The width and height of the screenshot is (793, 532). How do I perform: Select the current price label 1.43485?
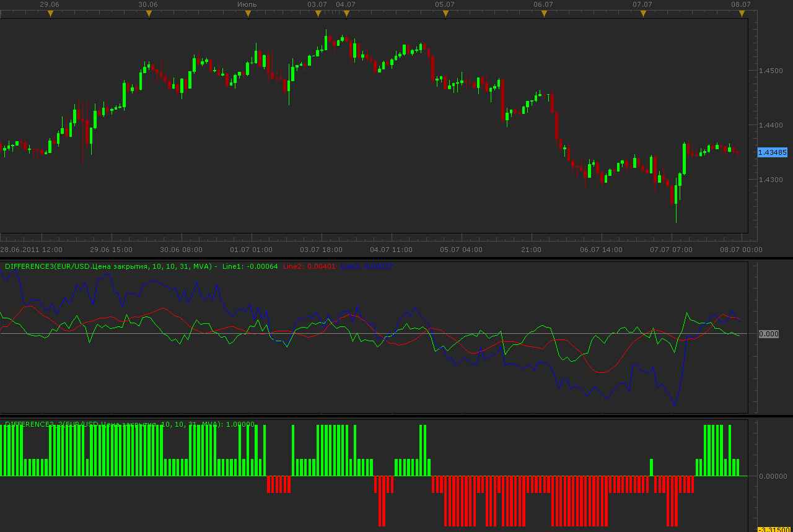click(x=773, y=152)
